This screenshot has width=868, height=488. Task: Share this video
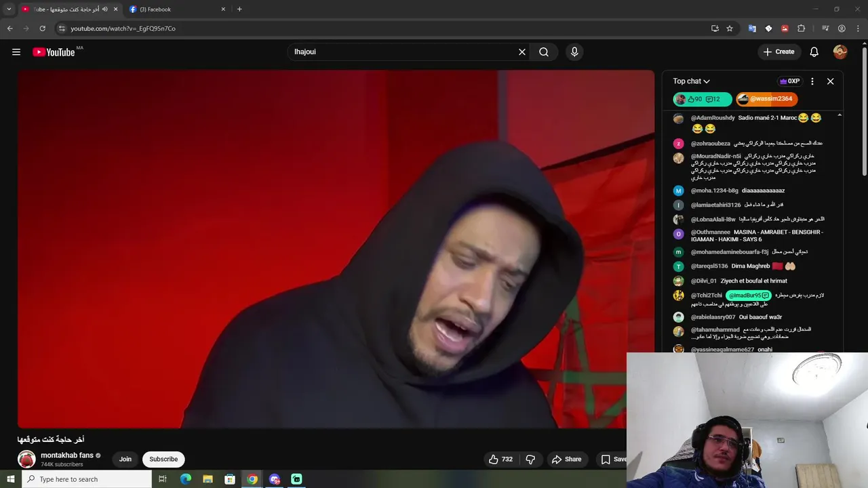point(567,459)
